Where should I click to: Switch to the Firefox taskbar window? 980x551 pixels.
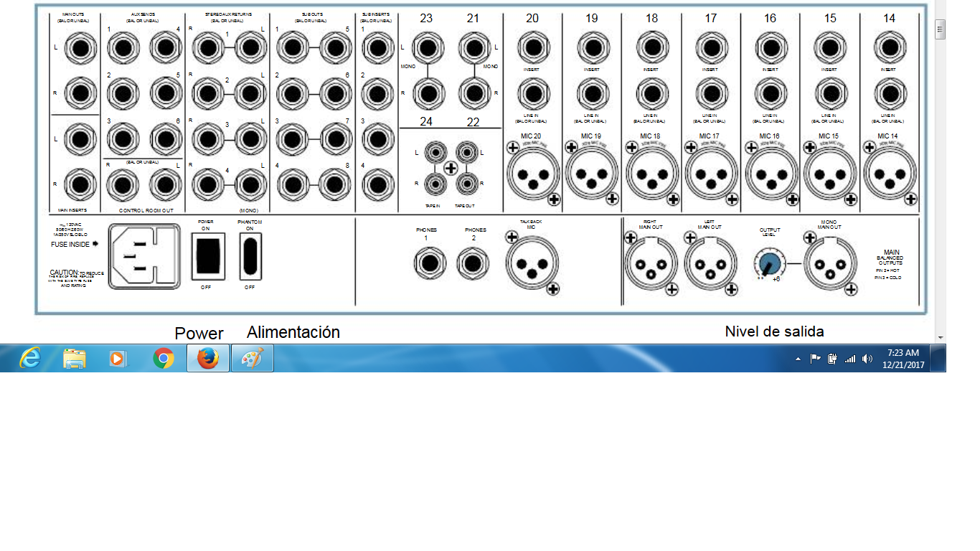(x=208, y=358)
